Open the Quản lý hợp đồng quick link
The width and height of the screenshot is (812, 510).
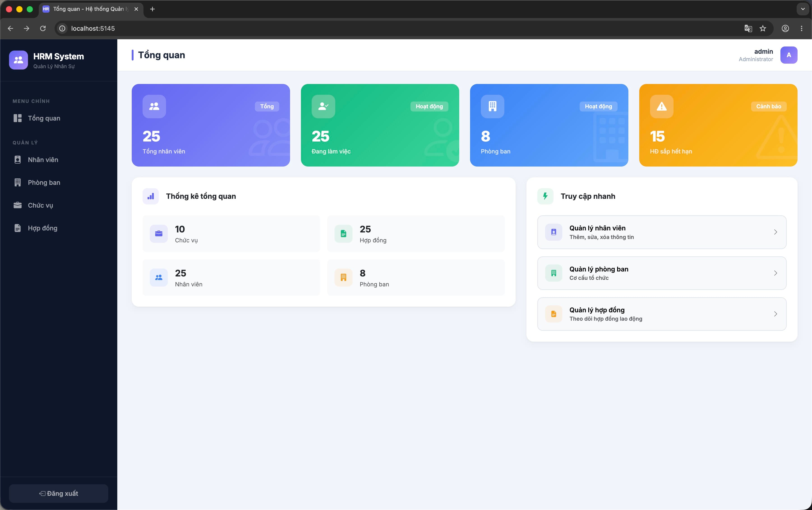coord(661,314)
